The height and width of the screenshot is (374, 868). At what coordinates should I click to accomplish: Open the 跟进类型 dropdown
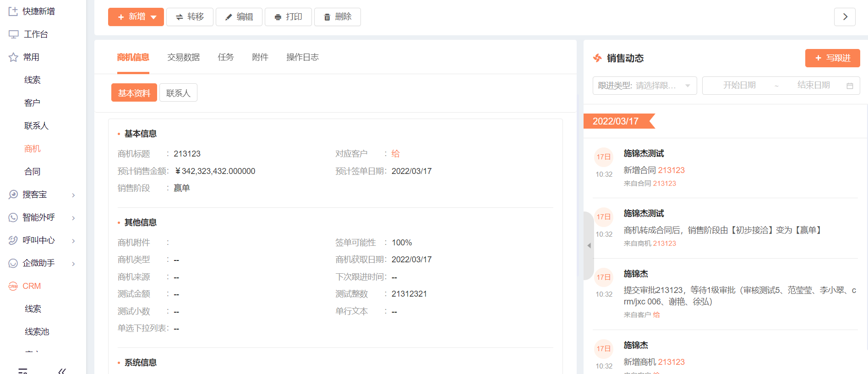(x=644, y=86)
